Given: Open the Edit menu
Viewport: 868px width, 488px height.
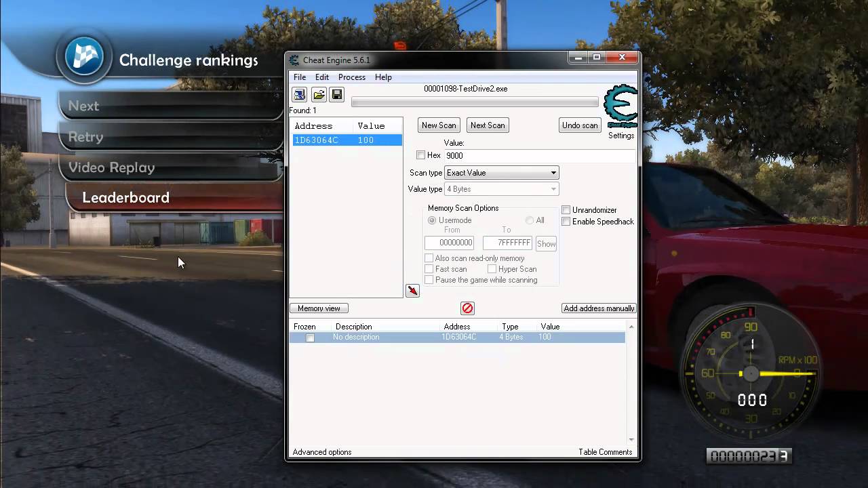Looking at the screenshot, I should tap(322, 77).
